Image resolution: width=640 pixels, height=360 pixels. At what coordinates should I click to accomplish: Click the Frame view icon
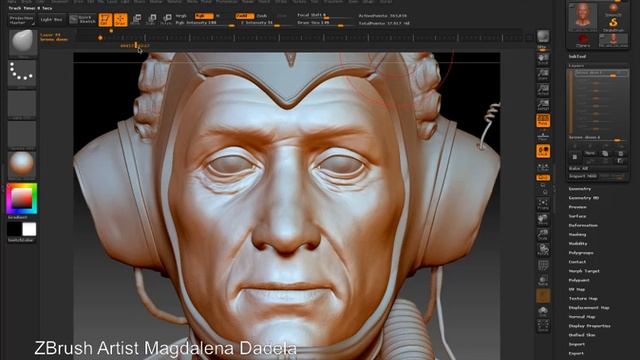pos(543,204)
